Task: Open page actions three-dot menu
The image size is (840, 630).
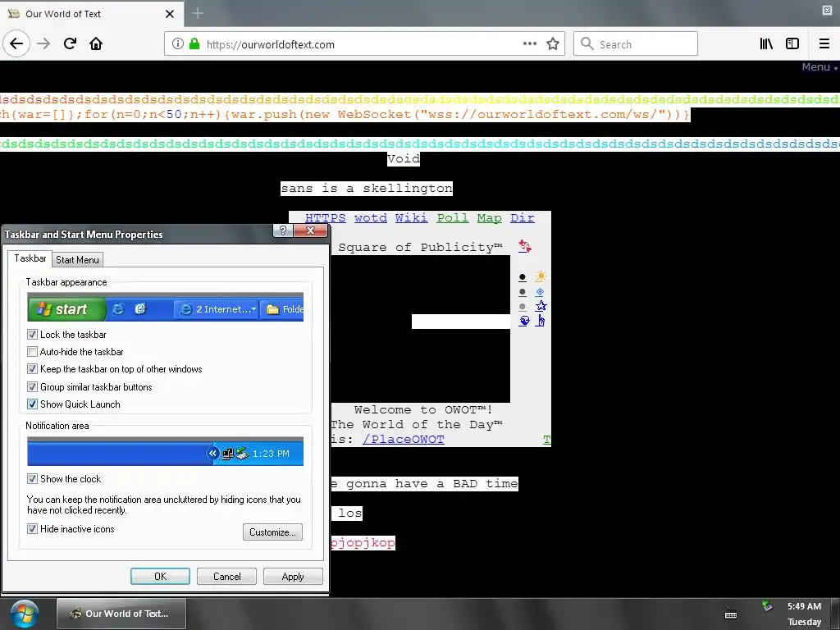Action: [529, 44]
